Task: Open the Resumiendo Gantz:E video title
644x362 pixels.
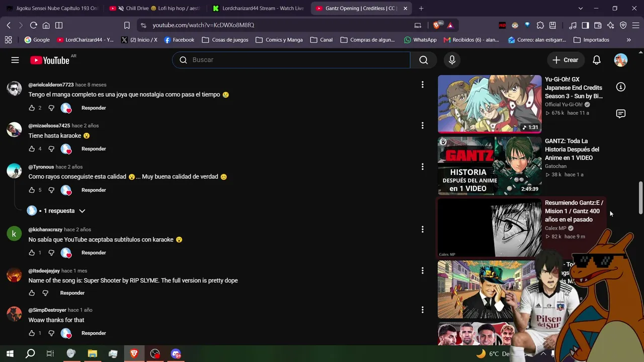Action: (x=574, y=211)
